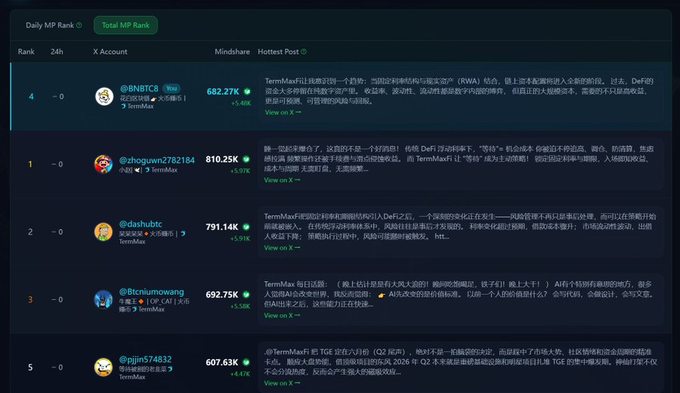Click the X Account column header
680x393 pixels.
point(110,52)
